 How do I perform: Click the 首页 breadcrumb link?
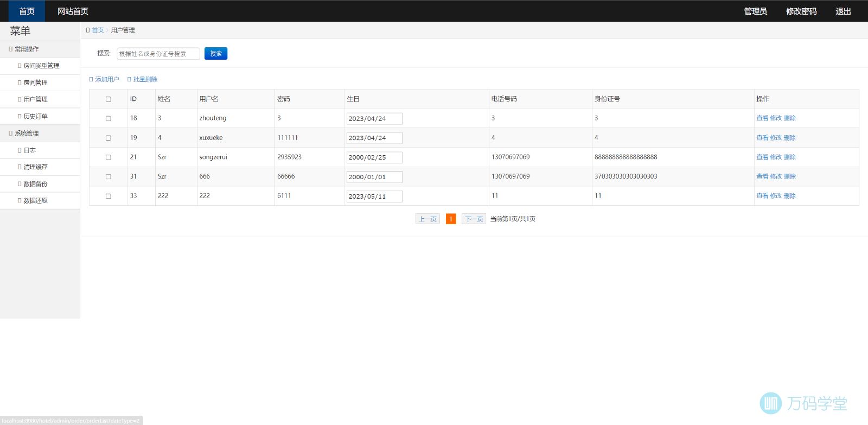(x=98, y=30)
